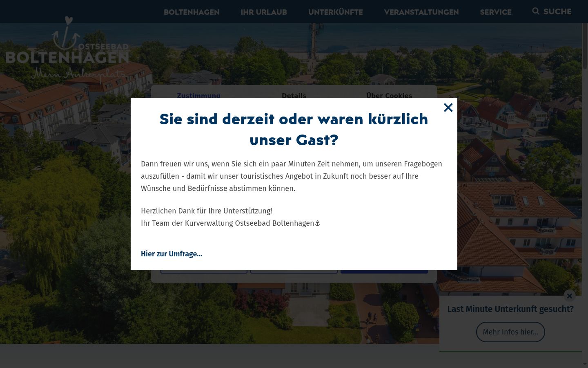The width and height of the screenshot is (588, 368).
Task: Open the Unterkünfte menu
Action: (335, 12)
